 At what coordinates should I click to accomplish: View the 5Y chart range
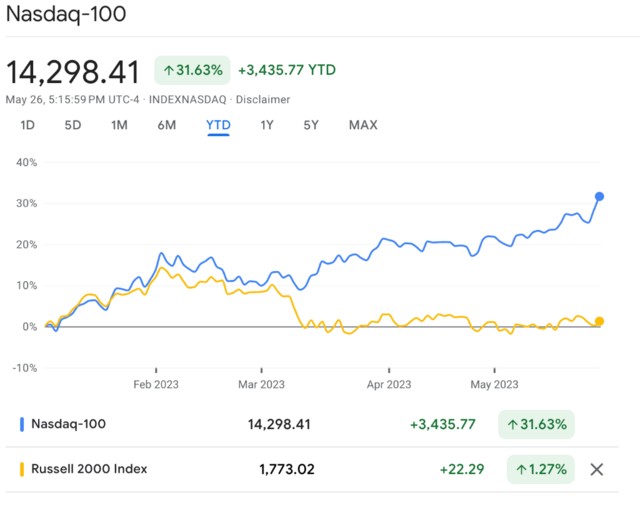coord(312,125)
